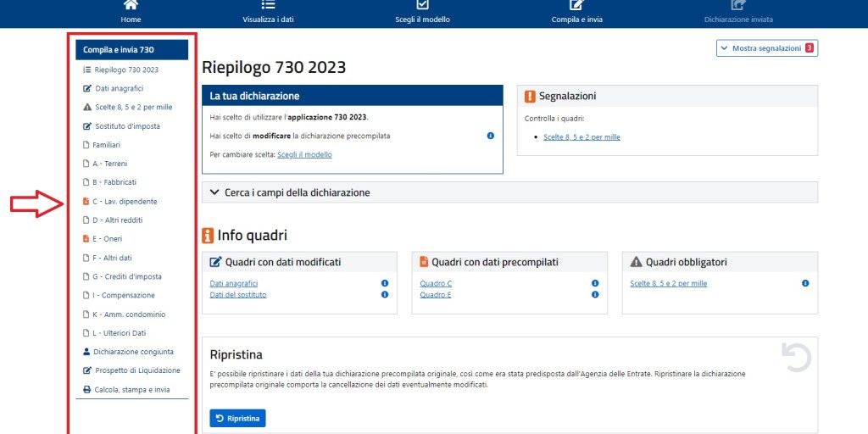
Task: Click info icon next to Quadro E
Action: (595, 295)
